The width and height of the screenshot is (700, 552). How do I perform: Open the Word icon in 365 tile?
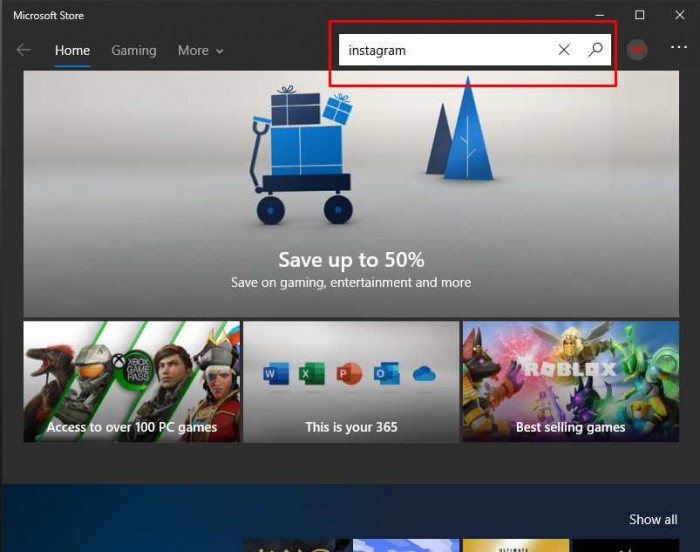coord(276,374)
